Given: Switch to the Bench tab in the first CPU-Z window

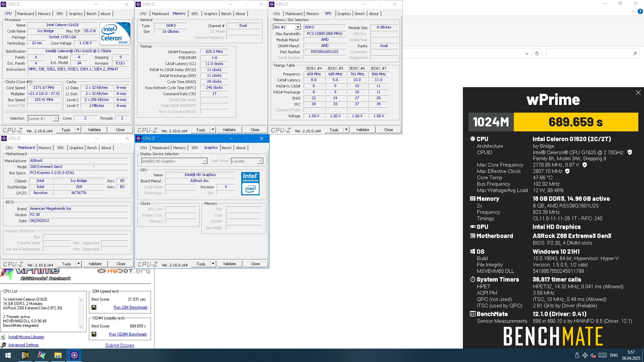Looking at the screenshot, I should (x=91, y=14).
